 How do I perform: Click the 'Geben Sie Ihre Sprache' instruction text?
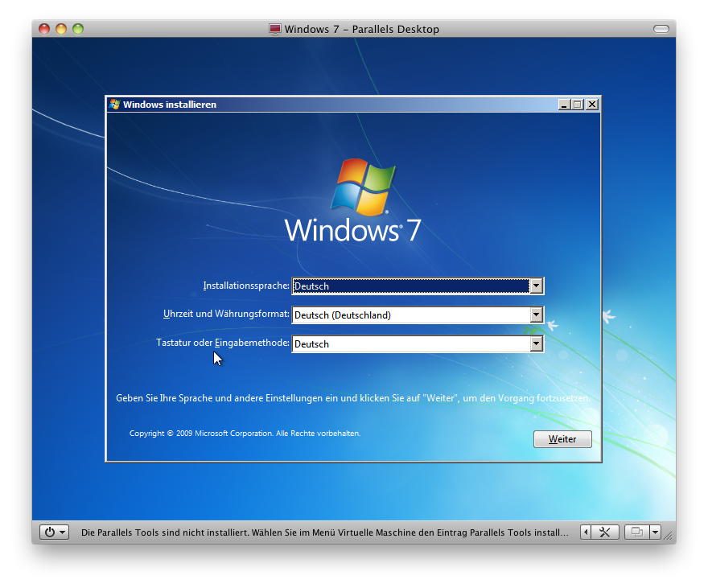(353, 398)
